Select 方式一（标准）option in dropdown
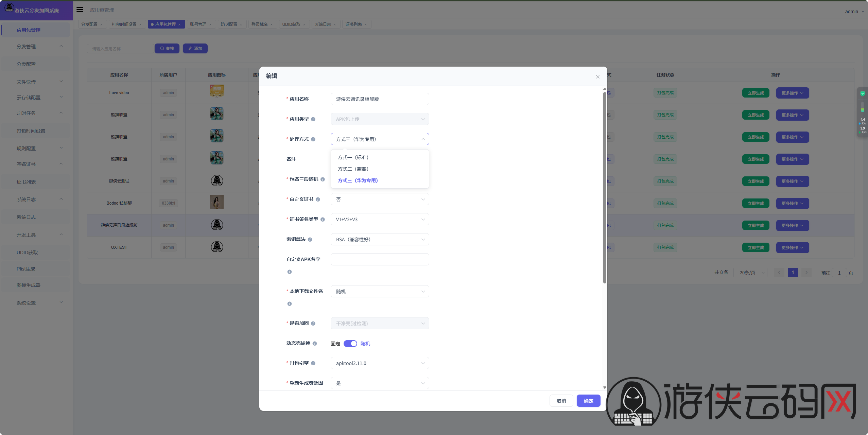Image resolution: width=868 pixels, height=435 pixels. (x=353, y=157)
